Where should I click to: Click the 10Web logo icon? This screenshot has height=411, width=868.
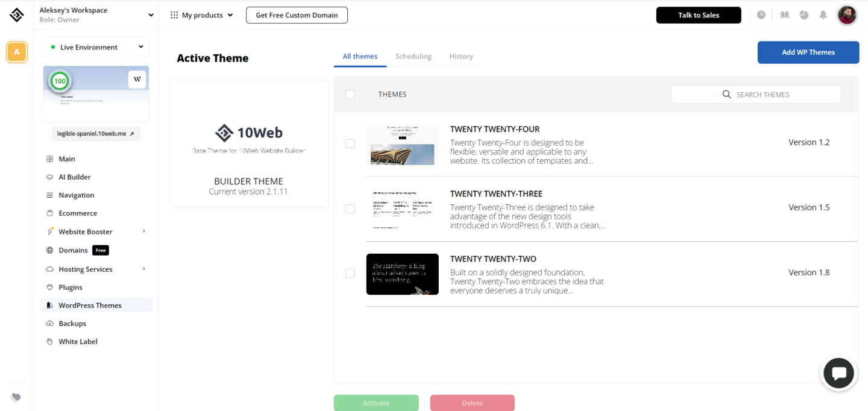point(17,15)
